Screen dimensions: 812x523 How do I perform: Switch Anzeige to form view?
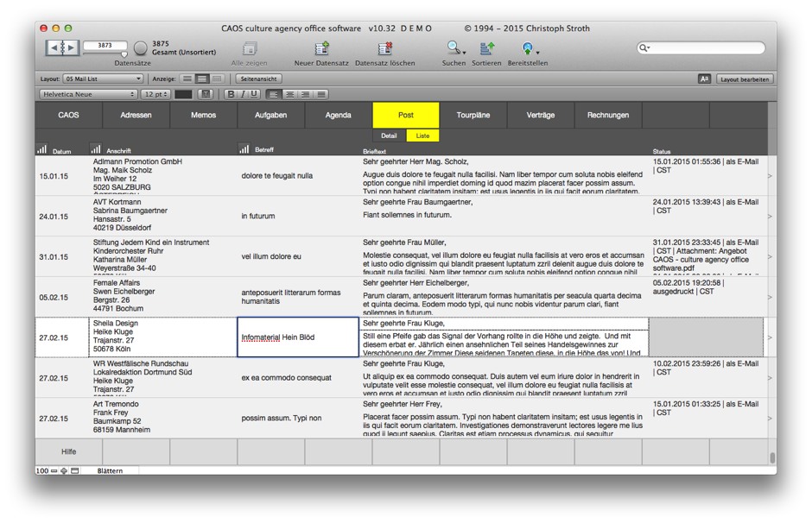187,79
